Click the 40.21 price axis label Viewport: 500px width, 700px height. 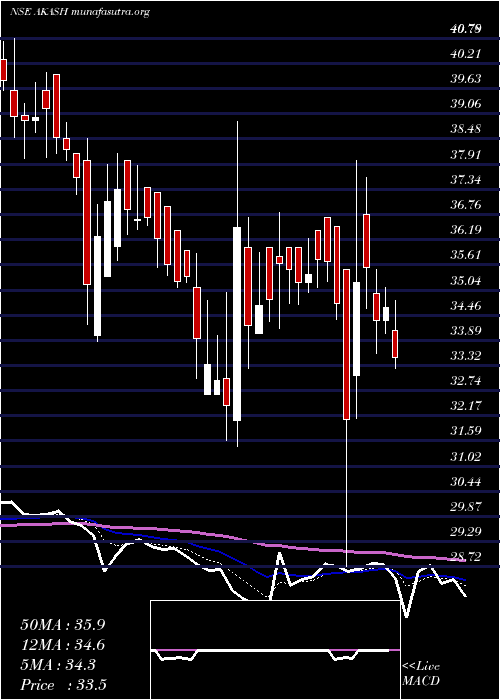(x=466, y=54)
